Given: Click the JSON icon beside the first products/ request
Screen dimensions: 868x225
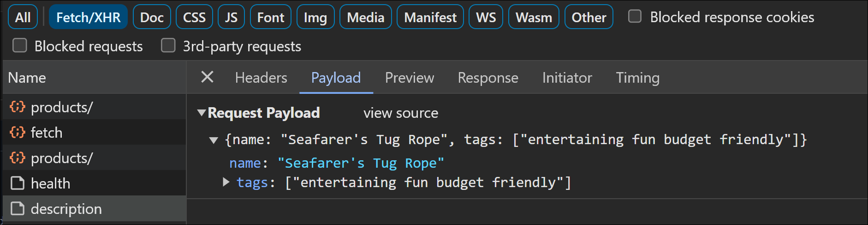Looking at the screenshot, I should (x=18, y=107).
